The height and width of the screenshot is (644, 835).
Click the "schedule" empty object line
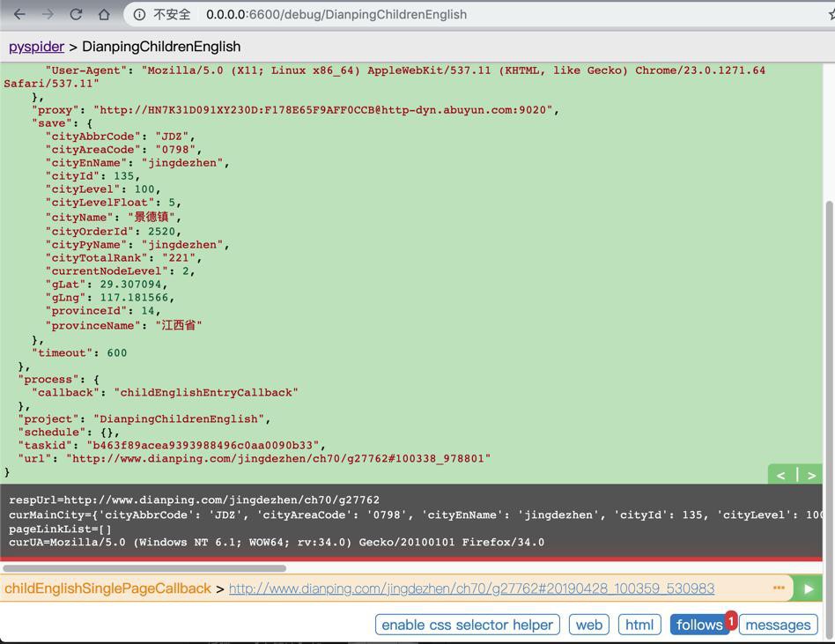point(69,433)
